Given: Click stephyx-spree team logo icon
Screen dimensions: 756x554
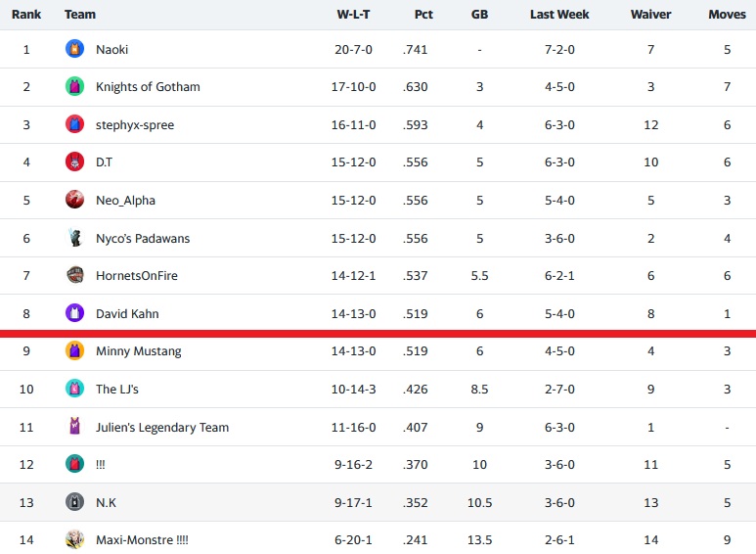Looking at the screenshot, I should (x=74, y=124).
